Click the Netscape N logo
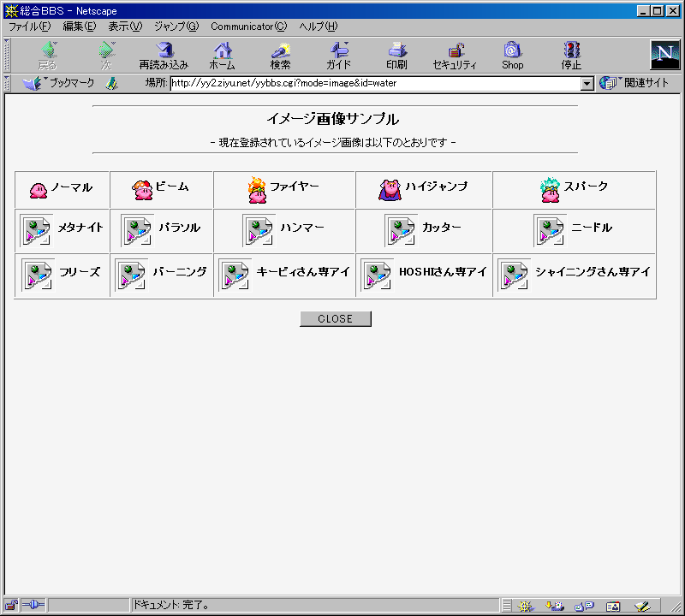The width and height of the screenshot is (685, 616). (665, 55)
